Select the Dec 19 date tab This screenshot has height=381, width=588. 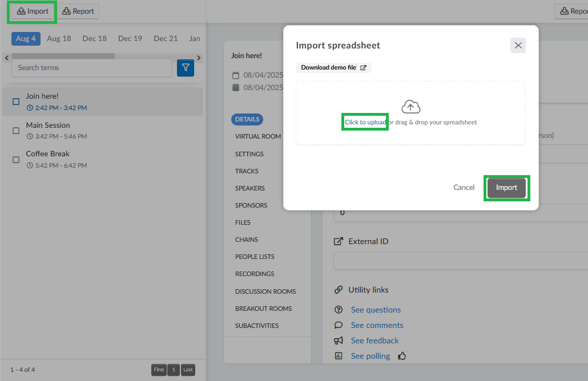tap(130, 39)
